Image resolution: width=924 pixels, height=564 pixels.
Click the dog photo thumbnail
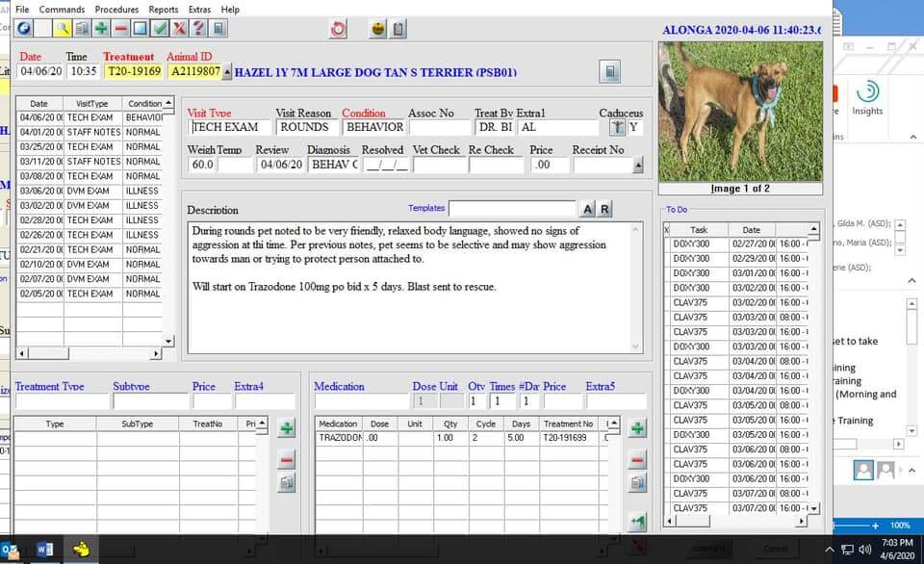pyautogui.click(x=740, y=111)
